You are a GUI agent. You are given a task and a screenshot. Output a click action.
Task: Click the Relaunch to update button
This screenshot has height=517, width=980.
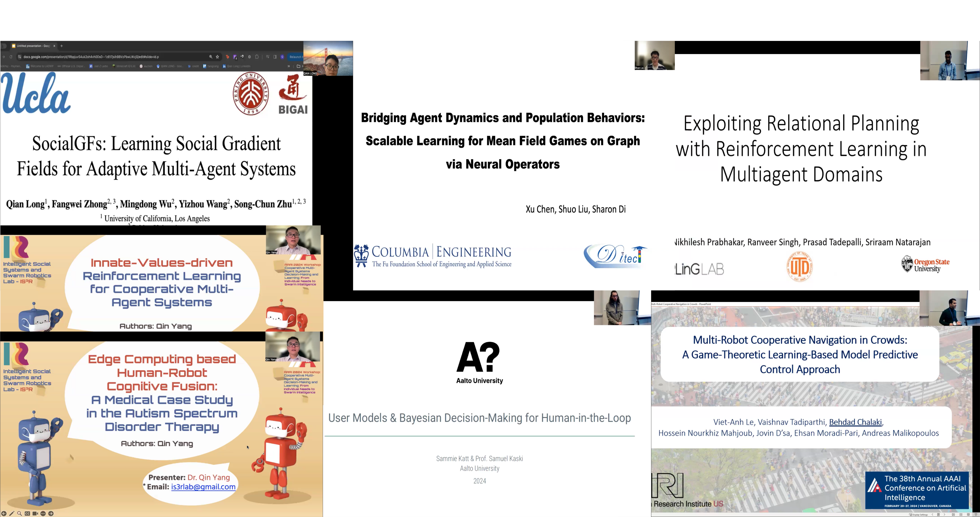296,57
